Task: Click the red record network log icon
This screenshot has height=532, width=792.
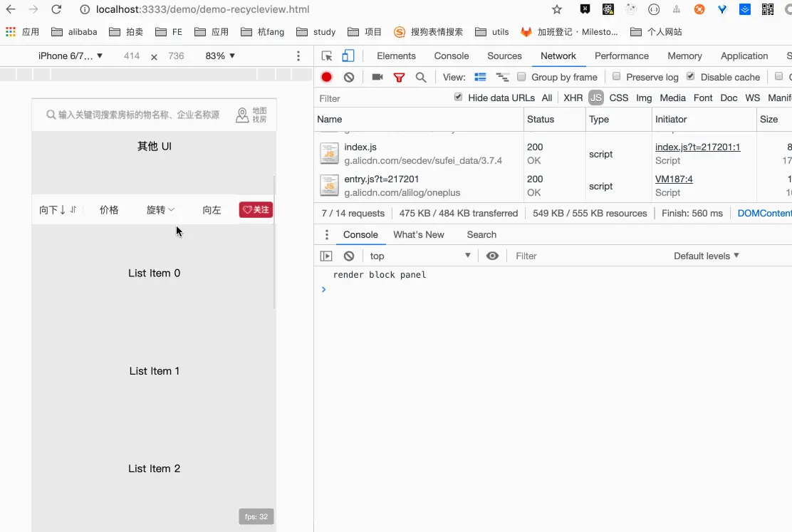Action: click(326, 78)
